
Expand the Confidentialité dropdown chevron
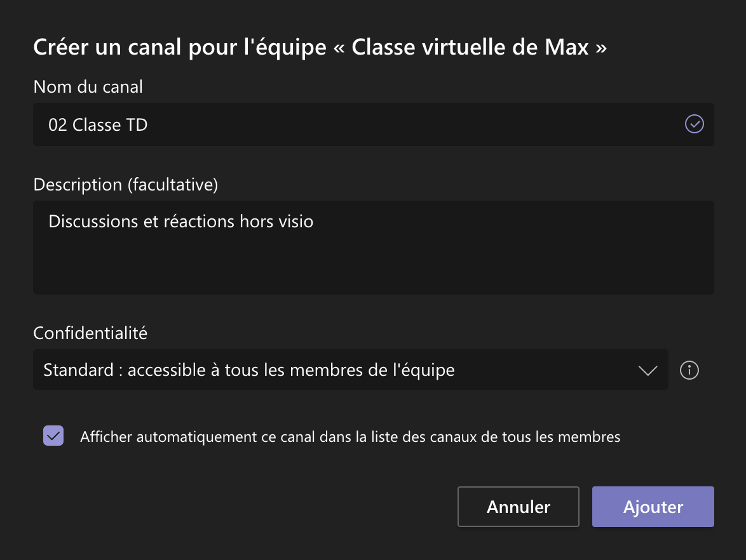(648, 370)
